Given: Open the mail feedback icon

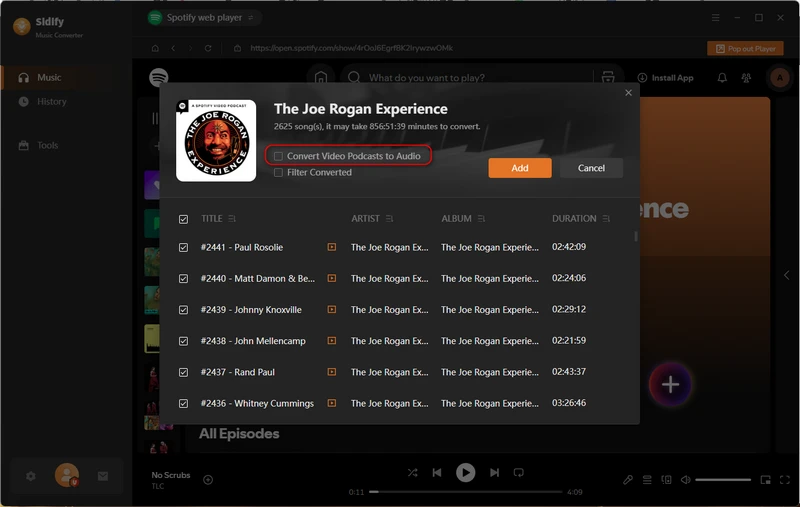Looking at the screenshot, I should [103, 476].
